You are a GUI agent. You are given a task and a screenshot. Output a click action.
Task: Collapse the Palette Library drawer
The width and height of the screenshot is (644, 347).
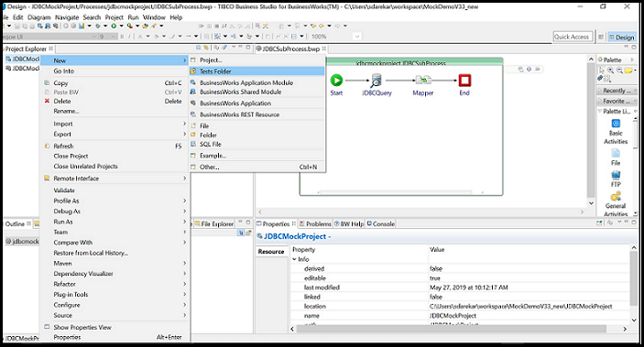point(617,112)
